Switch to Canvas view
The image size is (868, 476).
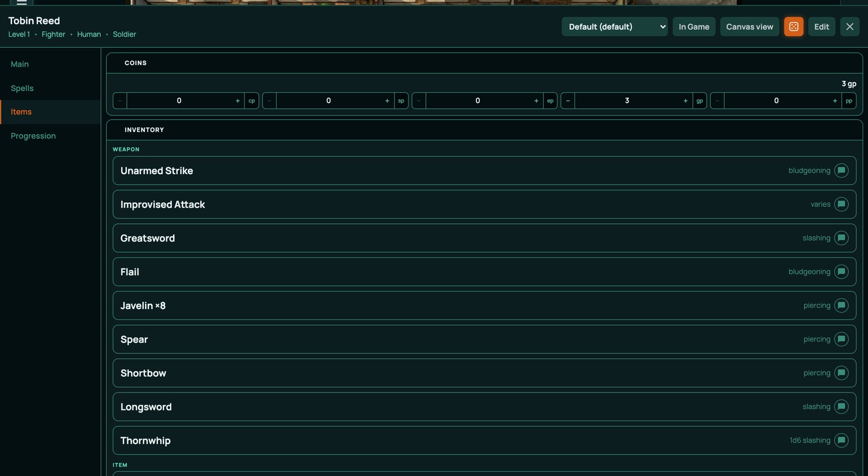(750, 27)
